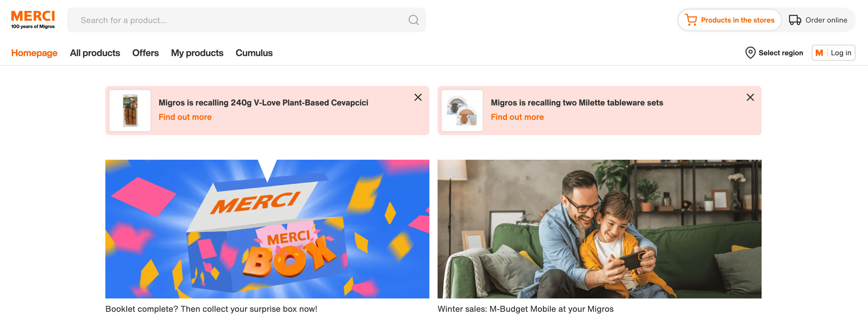Click Find out more for Cevapcici recall
This screenshot has height=322, width=868.
[x=185, y=117]
